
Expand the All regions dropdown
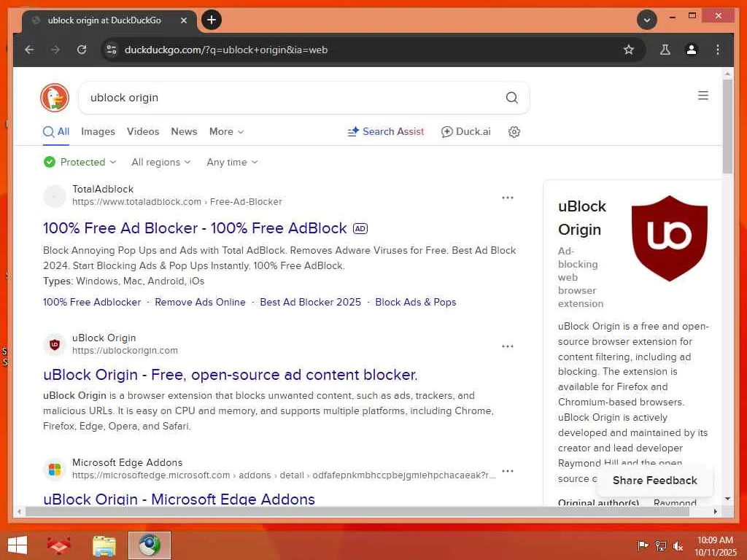coord(161,163)
